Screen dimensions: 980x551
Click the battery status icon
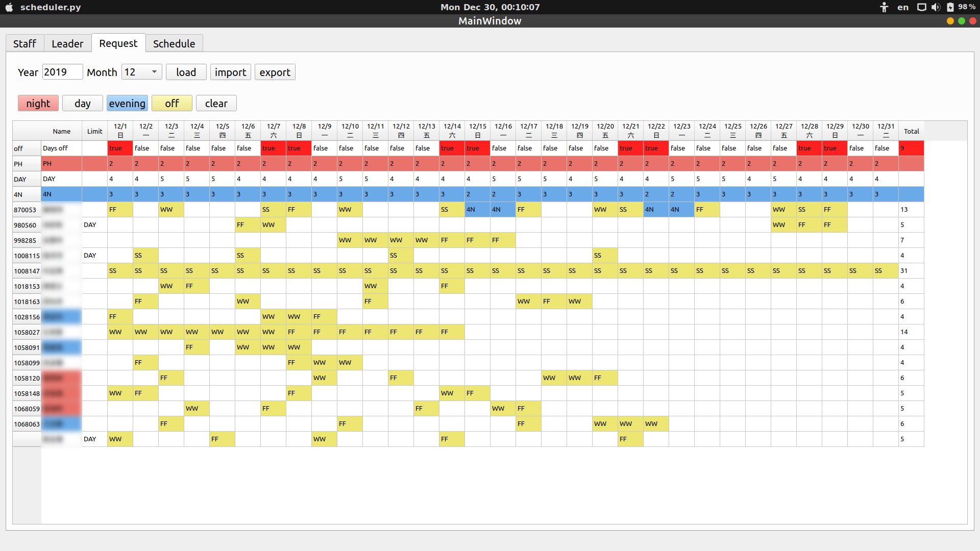(950, 7)
